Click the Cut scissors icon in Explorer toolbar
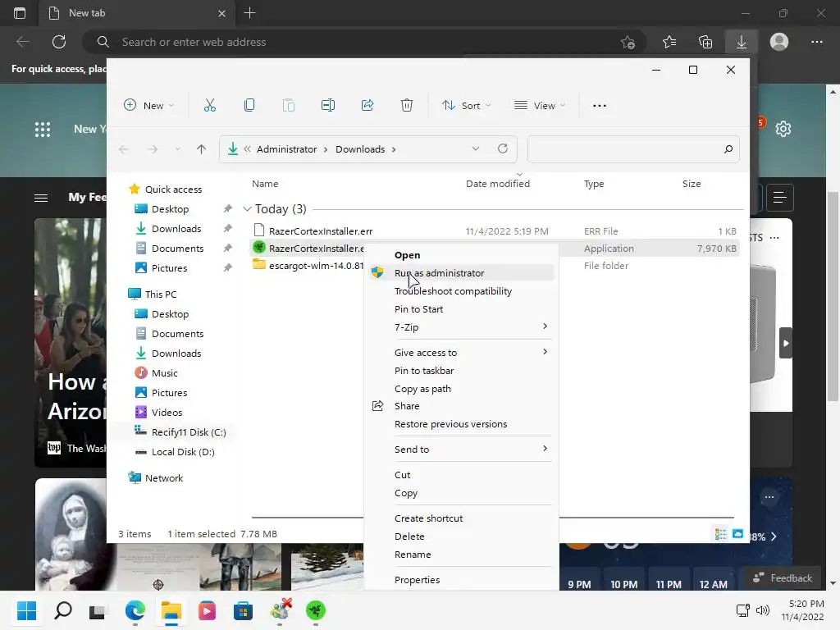The image size is (840, 630). pyautogui.click(x=209, y=106)
